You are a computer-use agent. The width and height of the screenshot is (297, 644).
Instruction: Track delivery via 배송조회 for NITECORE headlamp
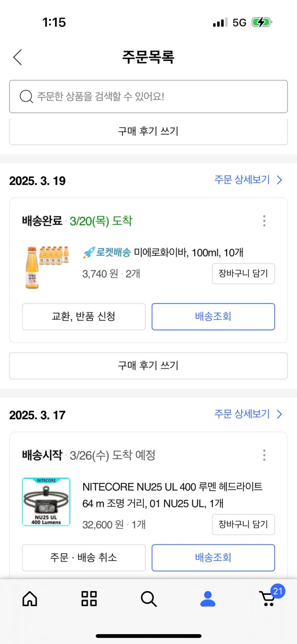point(213,557)
